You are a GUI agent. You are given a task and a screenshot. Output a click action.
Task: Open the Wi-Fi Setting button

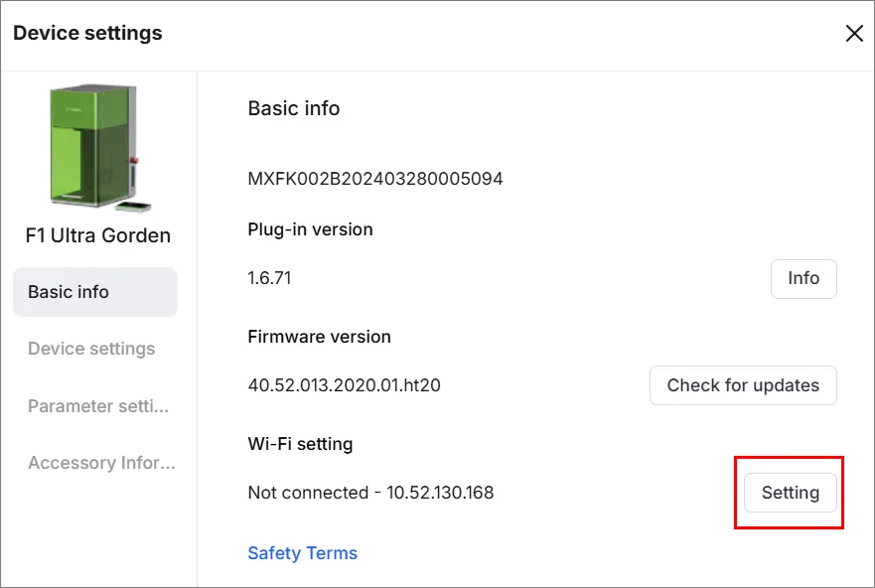pyautogui.click(x=791, y=493)
